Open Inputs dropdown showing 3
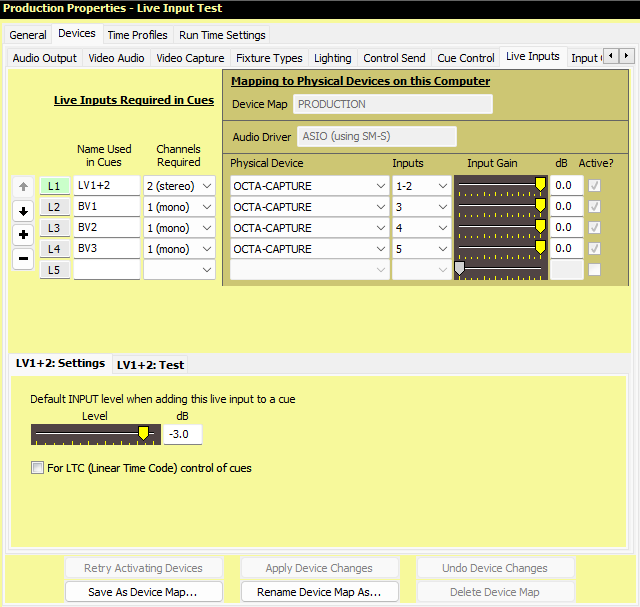 422,207
